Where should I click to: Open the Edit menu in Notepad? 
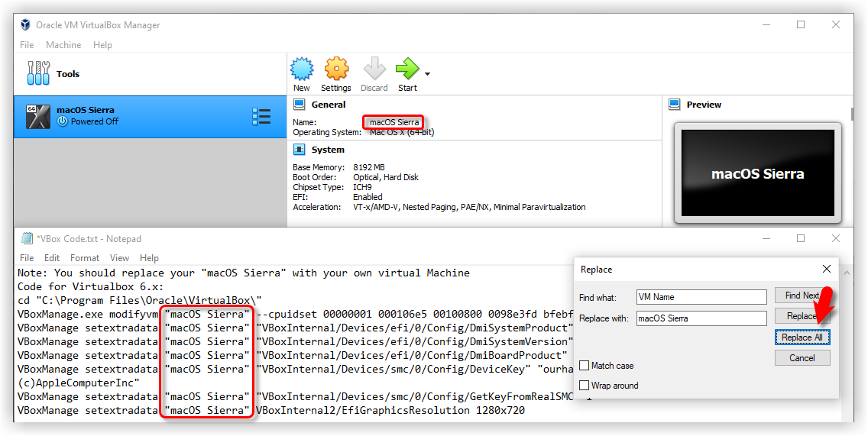(x=52, y=258)
